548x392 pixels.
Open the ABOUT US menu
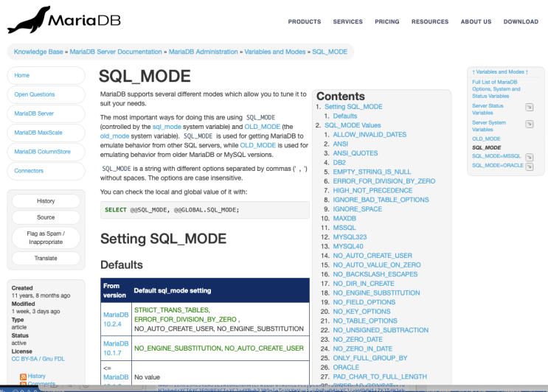pos(476,21)
